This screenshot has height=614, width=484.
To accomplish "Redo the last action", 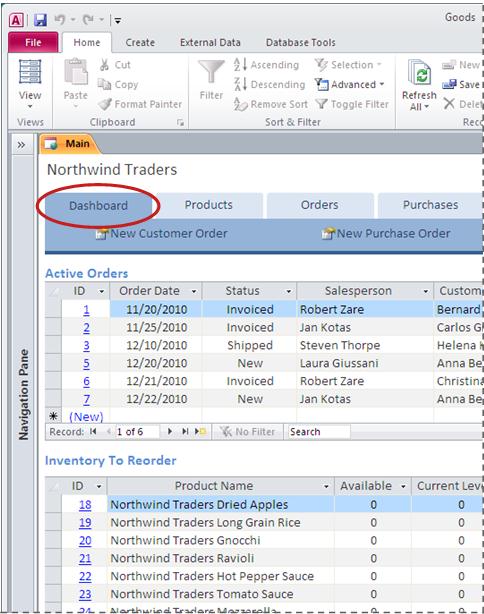I will [x=88, y=19].
